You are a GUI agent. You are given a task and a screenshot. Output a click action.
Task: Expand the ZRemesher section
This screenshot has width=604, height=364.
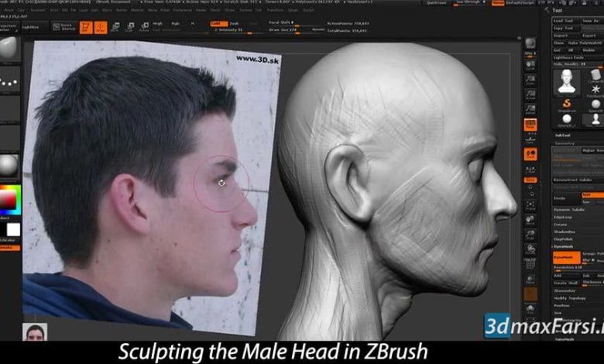565,290
